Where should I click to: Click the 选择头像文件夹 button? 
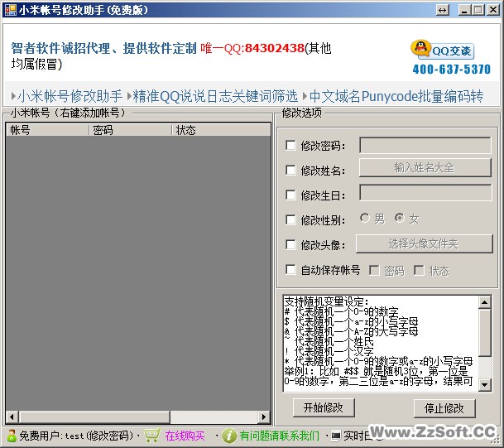(424, 243)
